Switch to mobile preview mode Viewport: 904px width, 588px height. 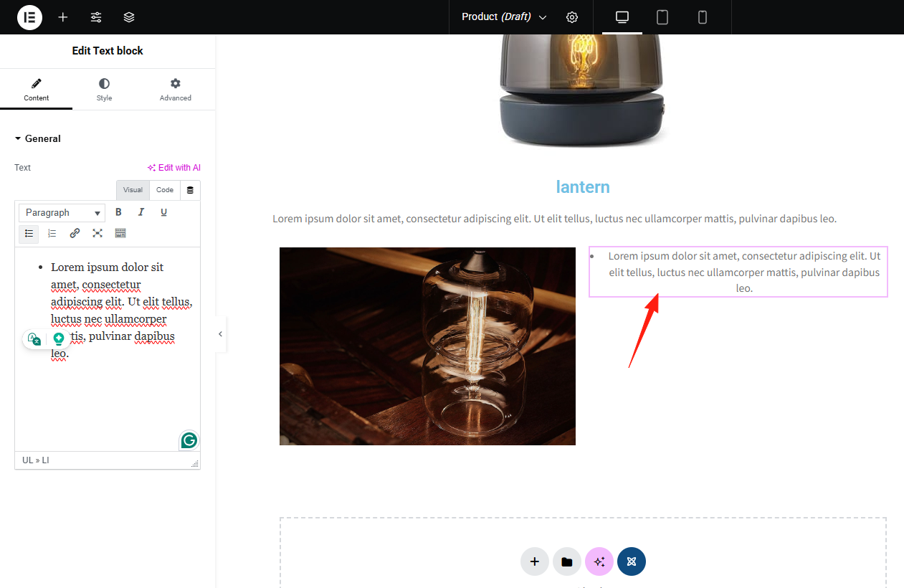pos(703,17)
